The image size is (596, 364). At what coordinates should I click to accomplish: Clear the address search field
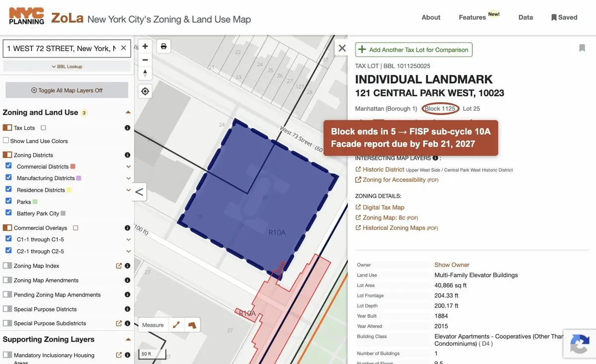coord(124,48)
